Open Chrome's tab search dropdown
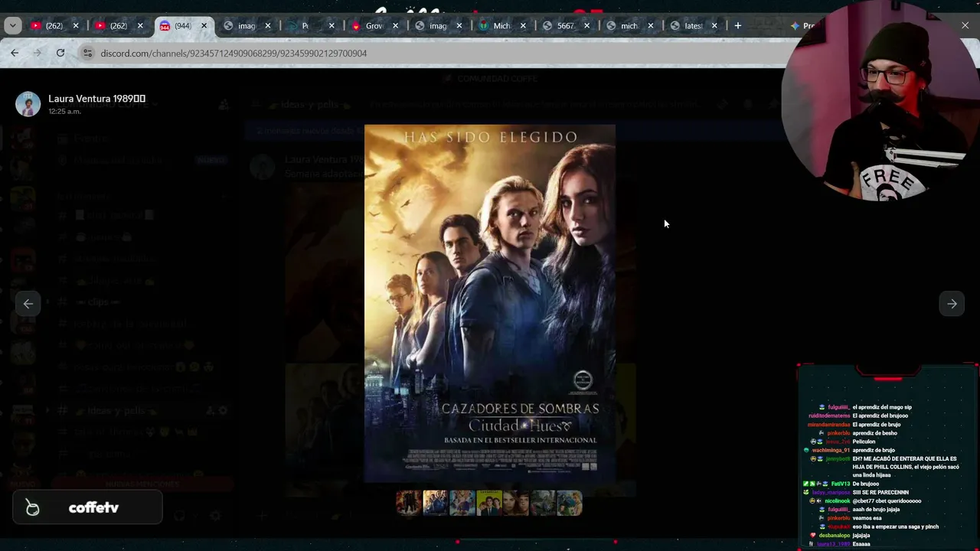The image size is (980, 551). click(13, 25)
